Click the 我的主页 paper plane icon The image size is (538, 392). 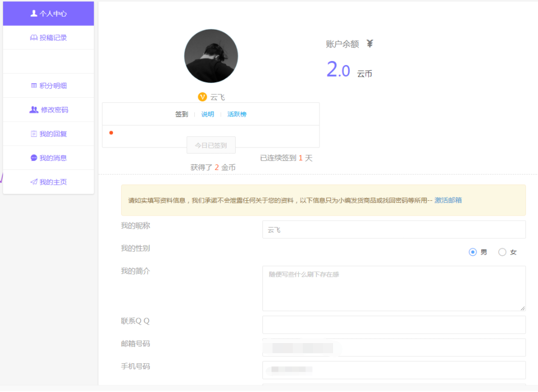click(x=34, y=182)
